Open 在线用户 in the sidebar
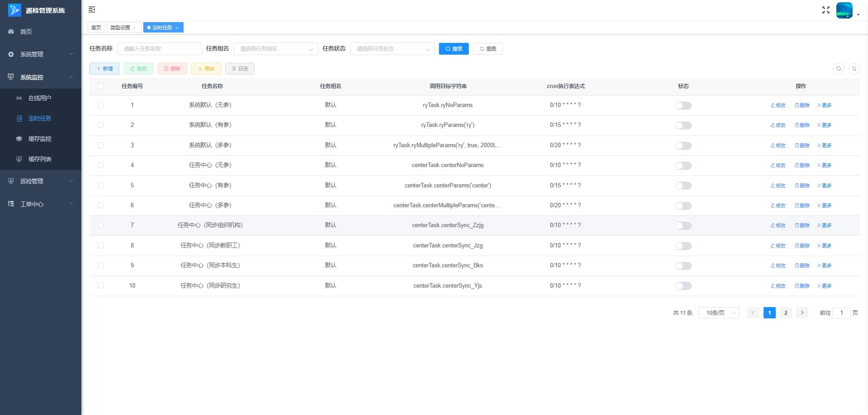868x415 pixels. [x=41, y=98]
